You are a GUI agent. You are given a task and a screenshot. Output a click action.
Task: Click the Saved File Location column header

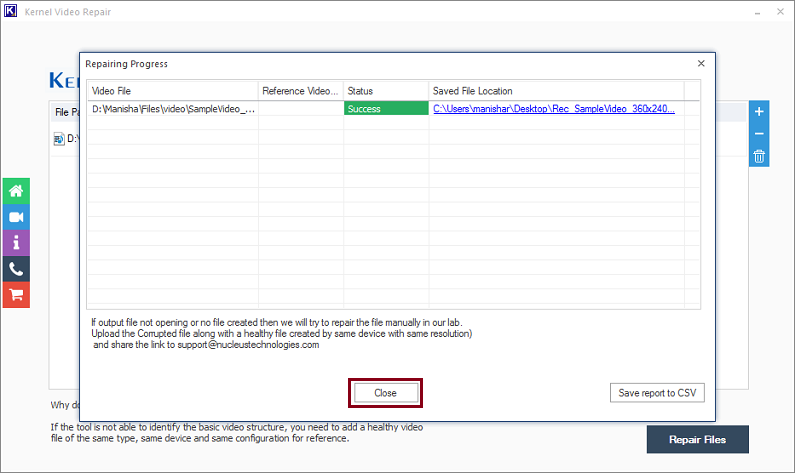[x=555, y=91]
